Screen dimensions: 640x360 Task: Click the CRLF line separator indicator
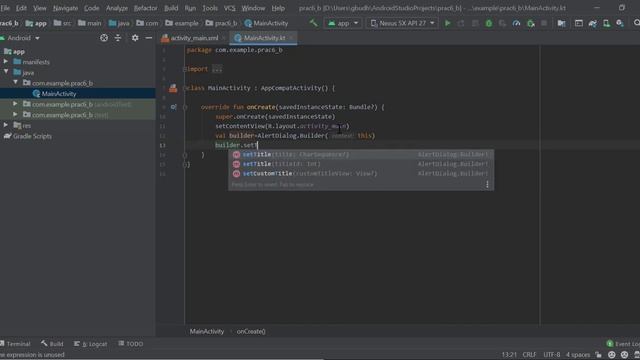pos(529,355)
